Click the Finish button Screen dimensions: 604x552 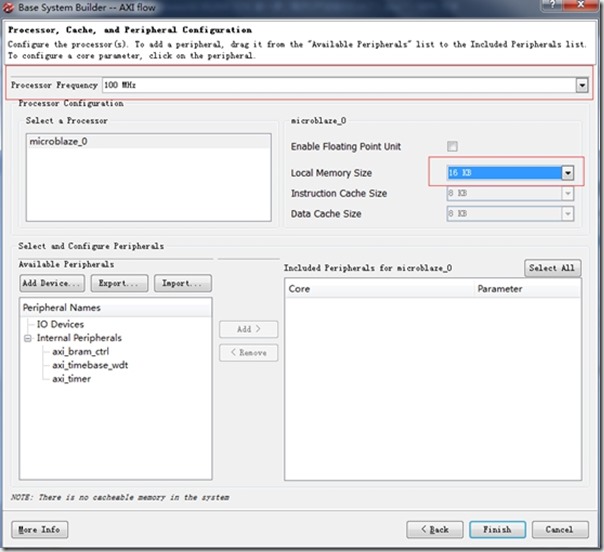pos(497,530)
